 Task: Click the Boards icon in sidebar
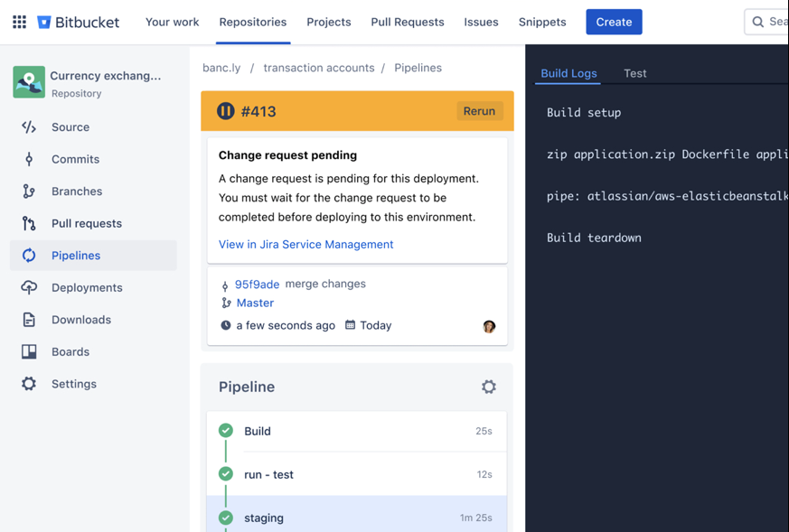[x=29, y=352]
